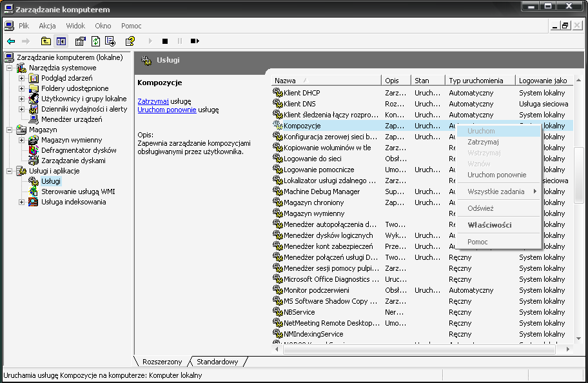Click the Export list toolbar icon
588x383 pixels.
click(110, 41)
